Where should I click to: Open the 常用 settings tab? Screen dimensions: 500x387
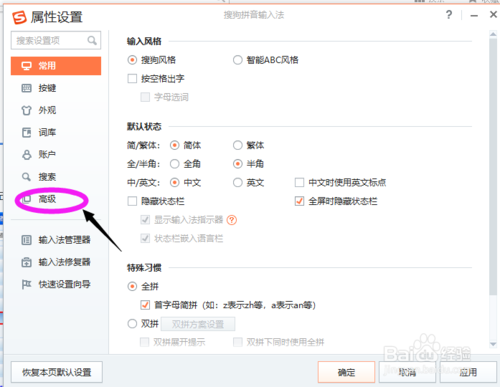click(56, 66)
